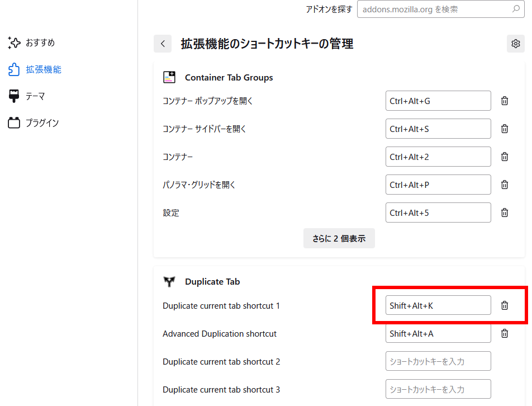
Task: Remove the Ctrl+Alt+5 設定 shortcut
Action: click(505, 213)
